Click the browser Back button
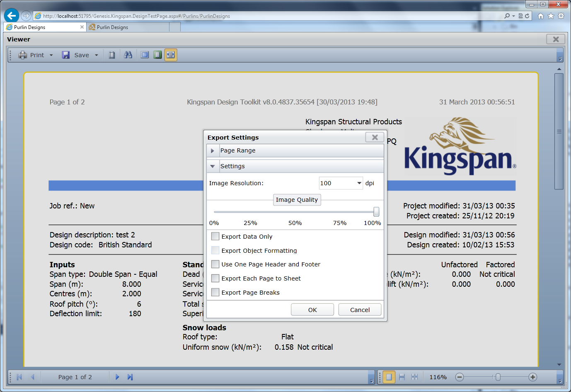This screenshot has height=392, width=571. point(11,16)
